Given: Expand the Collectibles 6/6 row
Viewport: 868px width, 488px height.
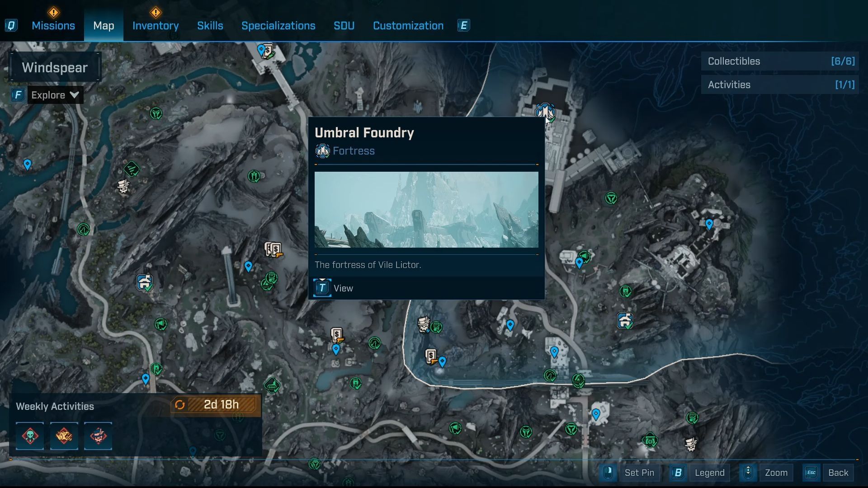Looking at the screenshot, I should click(780, 61).
